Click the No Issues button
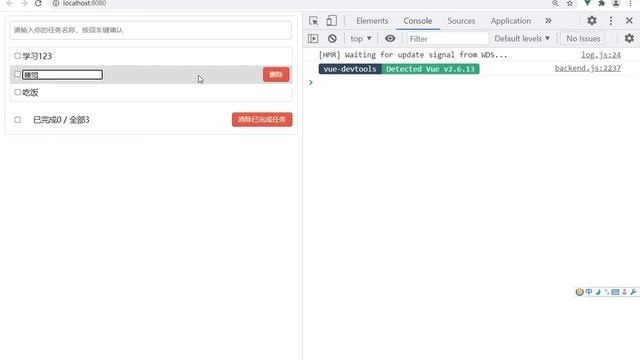 coord(583,38)
